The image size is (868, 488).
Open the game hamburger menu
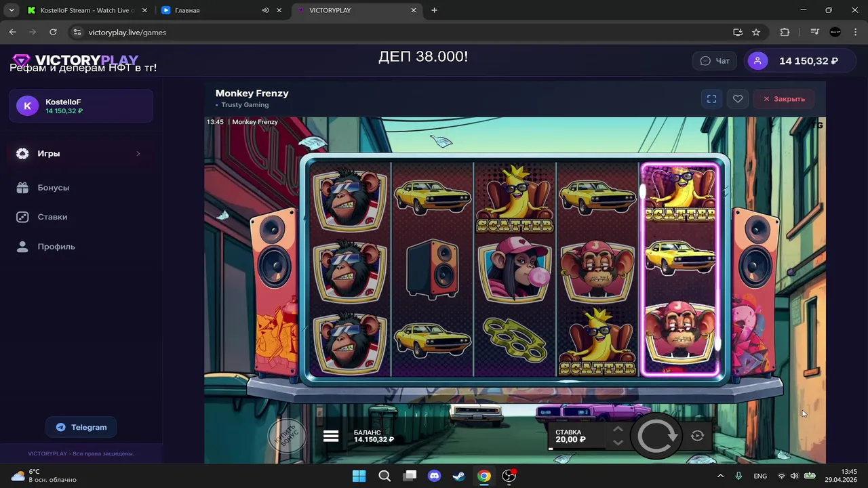[331, 436]
